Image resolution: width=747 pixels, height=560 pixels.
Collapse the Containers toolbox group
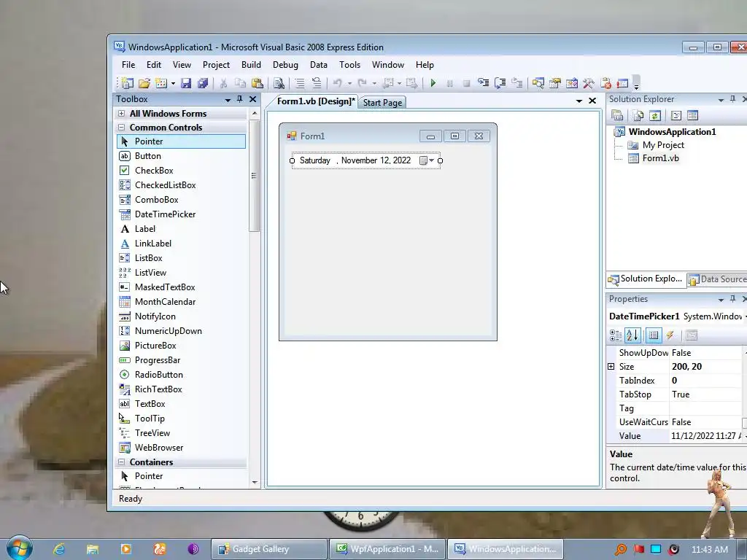click(x=122, y=462)
